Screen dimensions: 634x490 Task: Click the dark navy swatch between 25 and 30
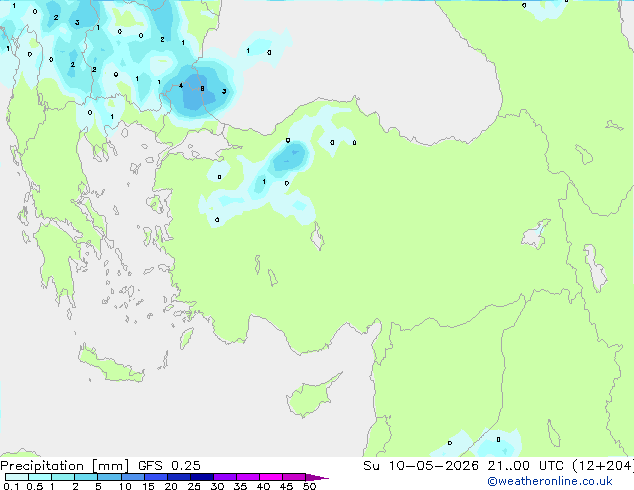202,477
